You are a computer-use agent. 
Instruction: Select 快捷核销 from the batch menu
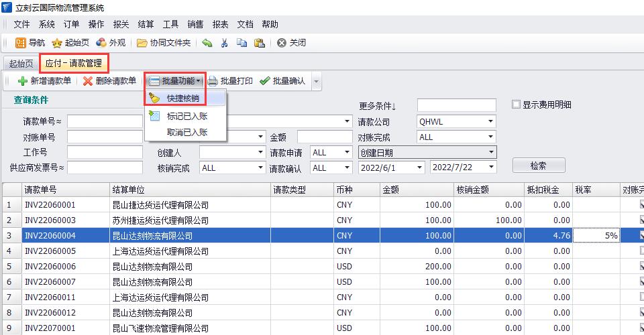tap(182, 98)
